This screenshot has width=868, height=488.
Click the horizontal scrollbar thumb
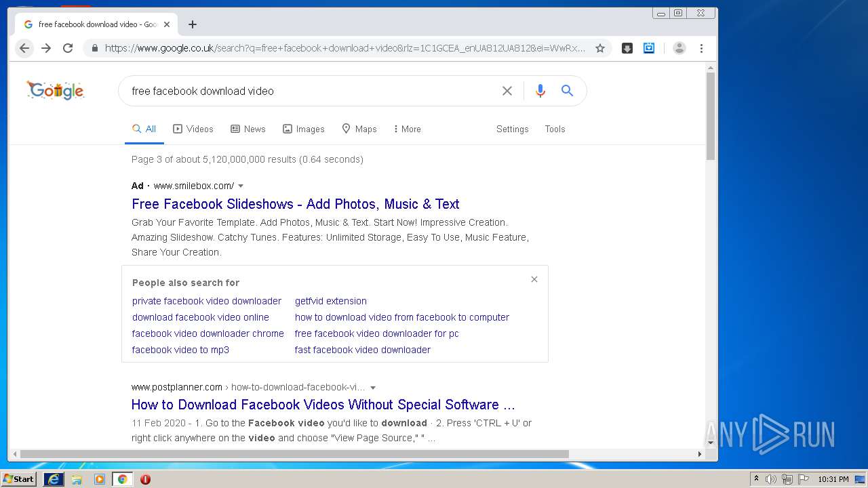[x=294, y=454]
